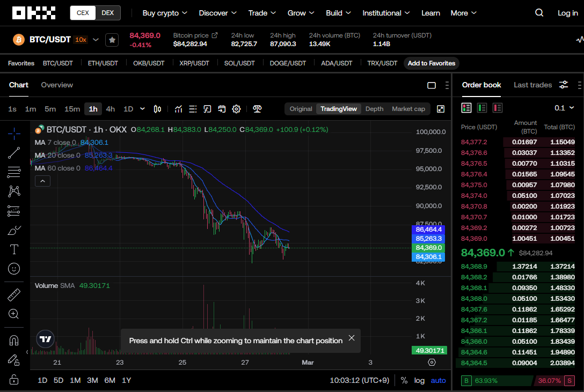Select the Order book tab
The image size is (584, 392).
(x=481, y=85)
